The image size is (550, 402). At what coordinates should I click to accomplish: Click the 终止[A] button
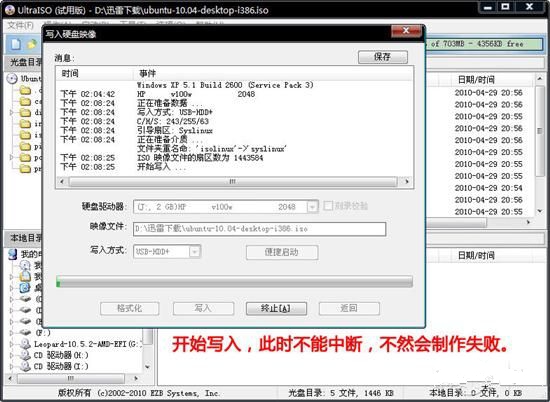(x=276, y=309)
